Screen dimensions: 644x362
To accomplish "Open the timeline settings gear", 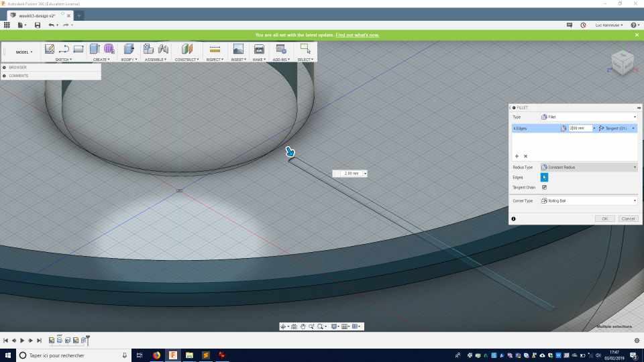I will point(637,341).
